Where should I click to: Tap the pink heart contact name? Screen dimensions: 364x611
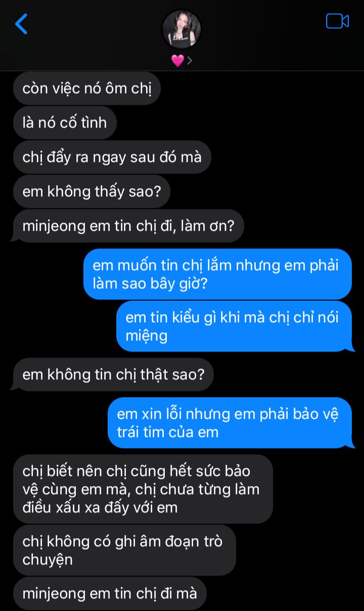[177, 61]
